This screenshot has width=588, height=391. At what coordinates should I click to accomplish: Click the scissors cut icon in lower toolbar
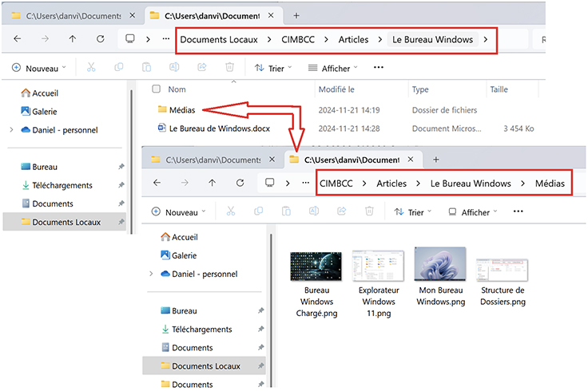click(x=230, y=212)
